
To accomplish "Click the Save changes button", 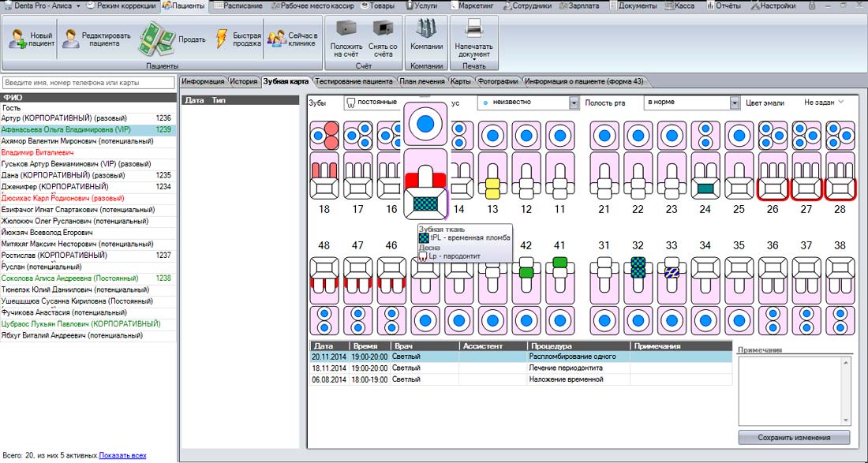I will tap(794, 438).
